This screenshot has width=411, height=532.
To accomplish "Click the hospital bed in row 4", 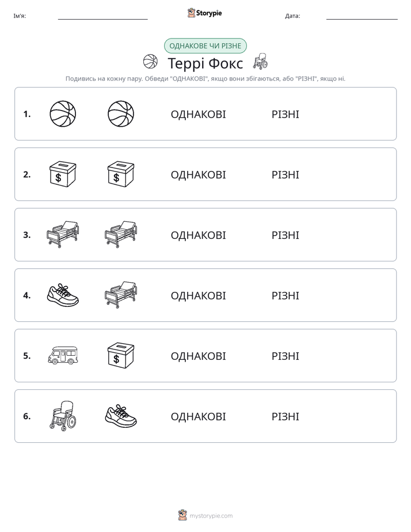I will click(121, 295).
